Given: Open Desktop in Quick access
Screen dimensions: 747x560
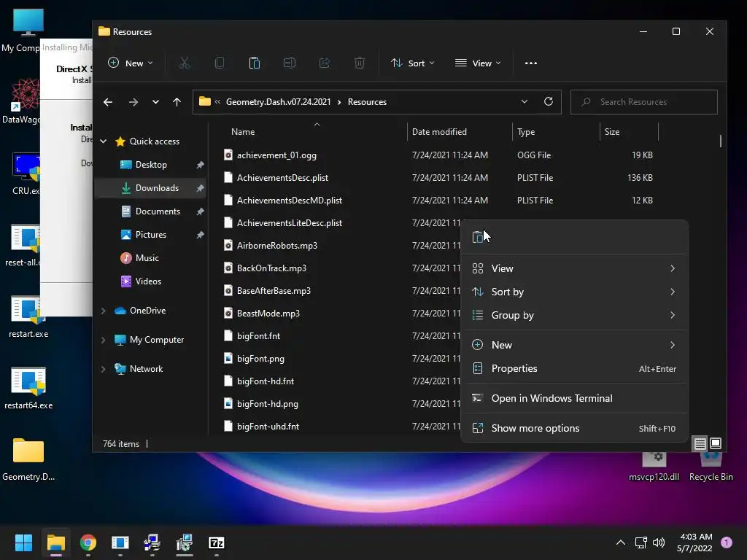Looking at the screenshot, I should 150,165.
